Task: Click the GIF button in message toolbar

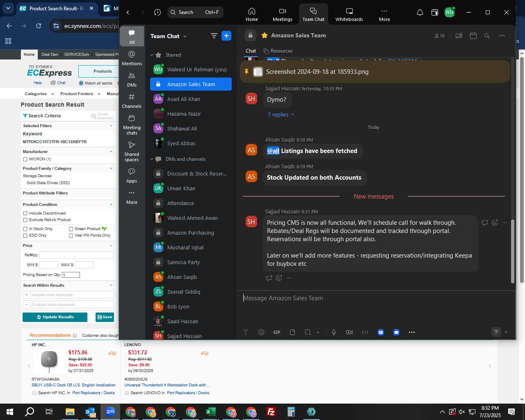Action: coord(277,332)
